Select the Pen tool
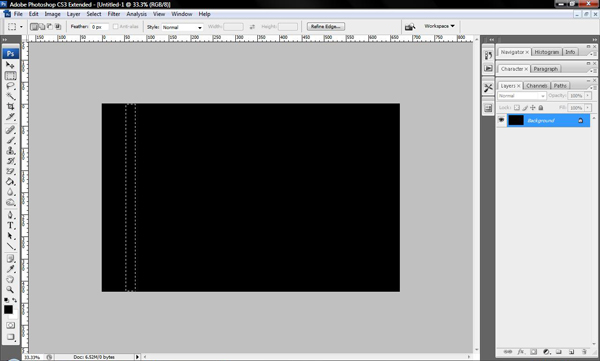This screenshot has width=600, height=361. point(10,215)
